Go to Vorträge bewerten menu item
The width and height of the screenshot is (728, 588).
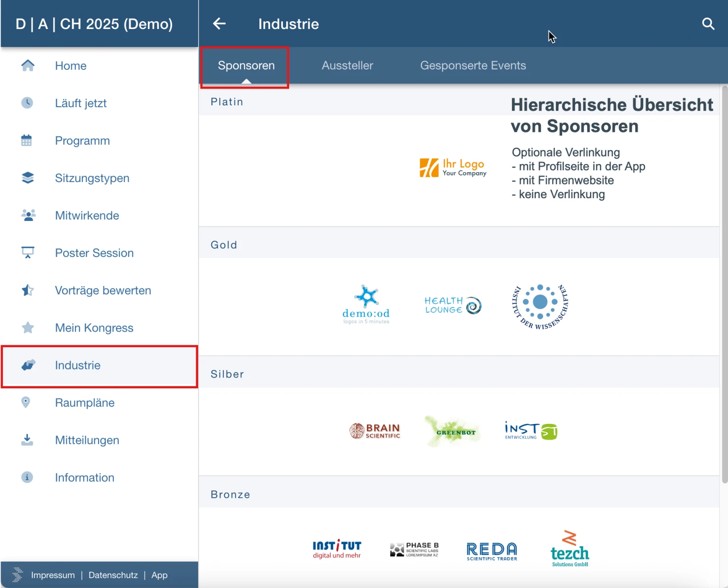[x=103, y=290]
